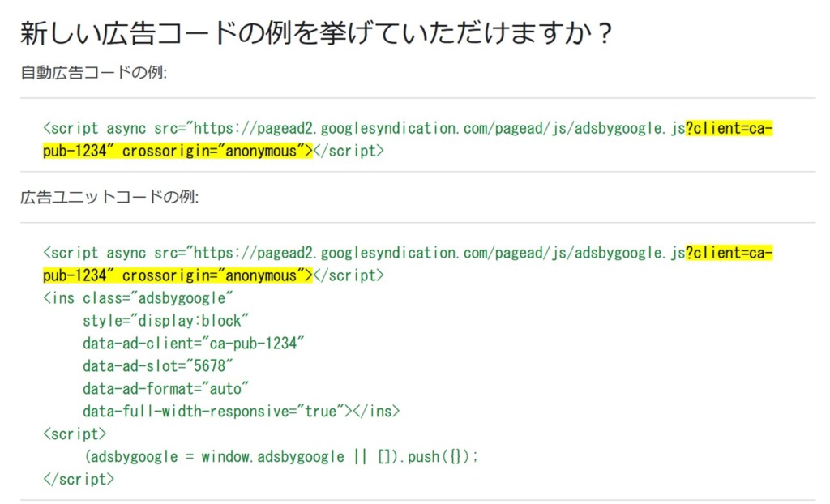Click the first script async src line in auto ad code
Screen dimensions: 830x504
409,128
